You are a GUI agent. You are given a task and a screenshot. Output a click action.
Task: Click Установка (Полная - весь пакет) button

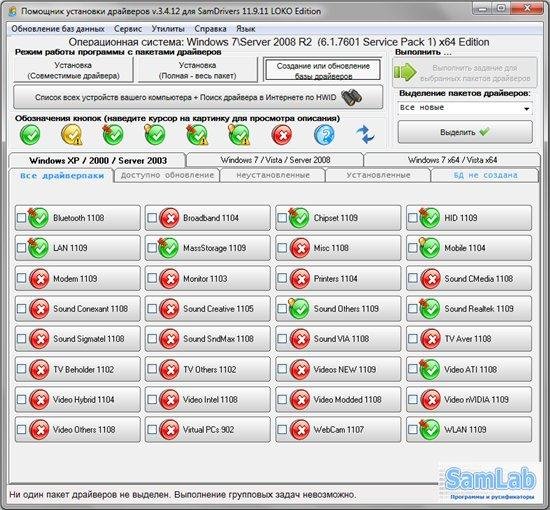tap(197, 70)
